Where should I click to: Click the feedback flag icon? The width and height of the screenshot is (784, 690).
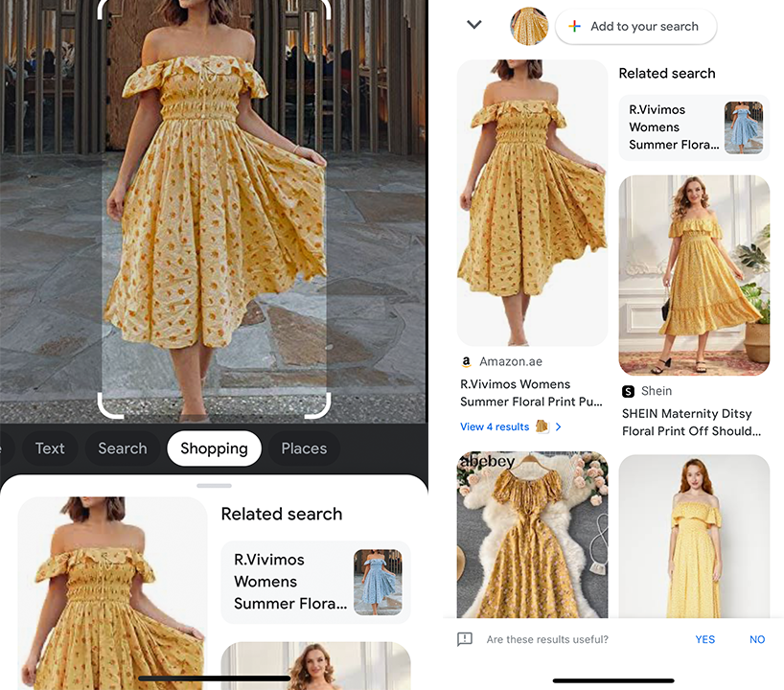point(465,639)
